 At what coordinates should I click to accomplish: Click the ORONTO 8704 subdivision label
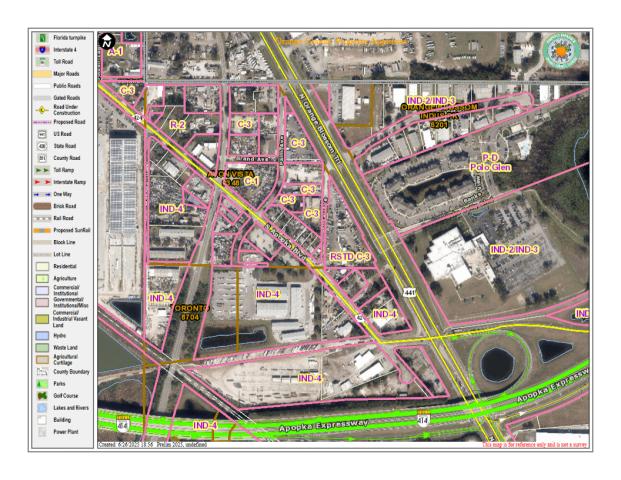coord(192,312)
